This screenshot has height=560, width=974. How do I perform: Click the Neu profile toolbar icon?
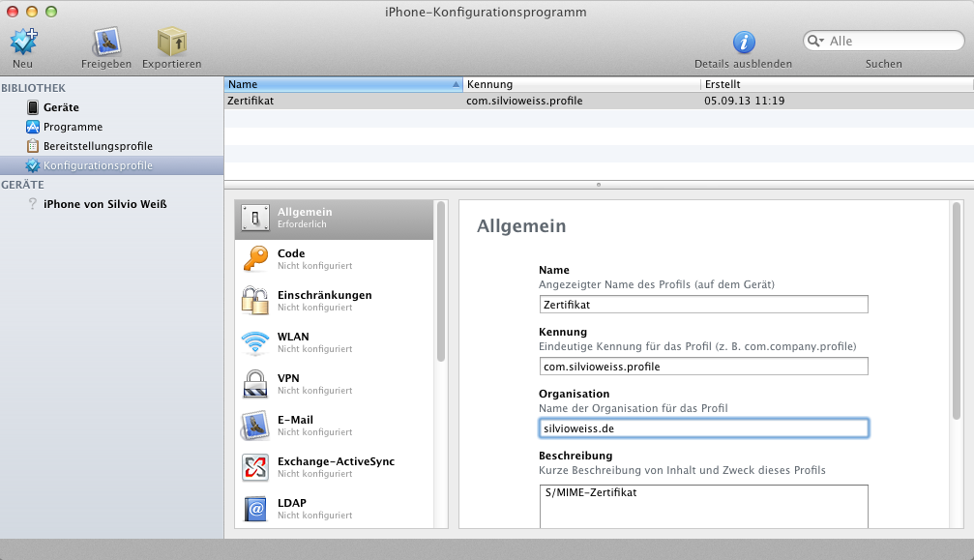[23, 42]
